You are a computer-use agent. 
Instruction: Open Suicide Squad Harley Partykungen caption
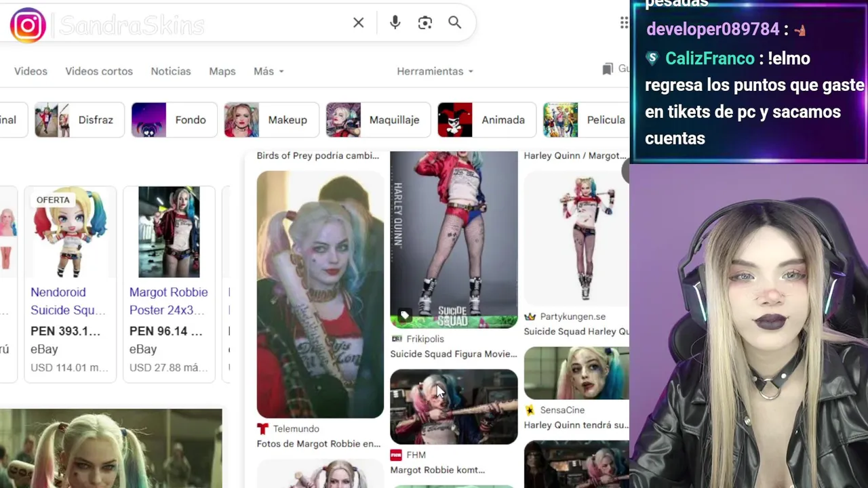pyautogui.click(x=576, y=331)
